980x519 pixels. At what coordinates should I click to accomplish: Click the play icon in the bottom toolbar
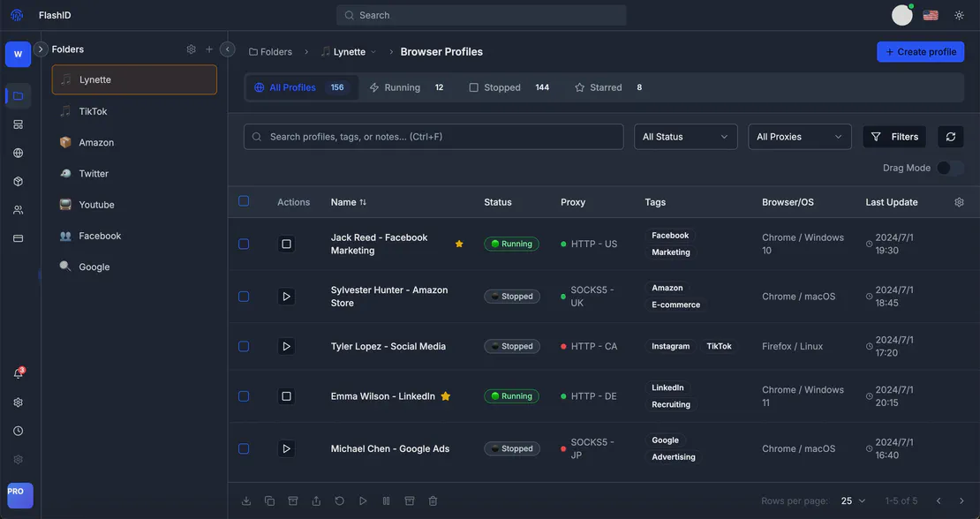[363, 500]
